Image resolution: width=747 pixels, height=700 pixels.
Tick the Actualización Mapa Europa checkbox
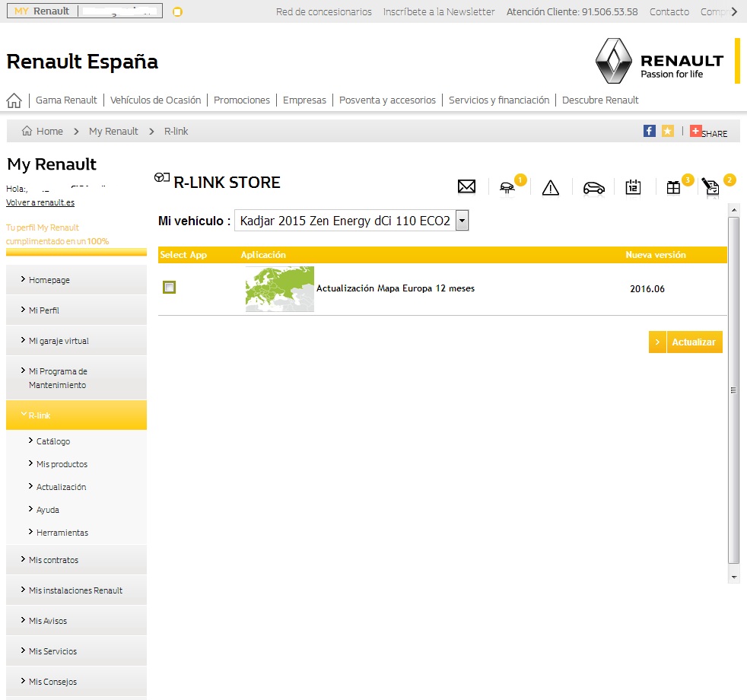pyautogui.click(x=169, y=288)
